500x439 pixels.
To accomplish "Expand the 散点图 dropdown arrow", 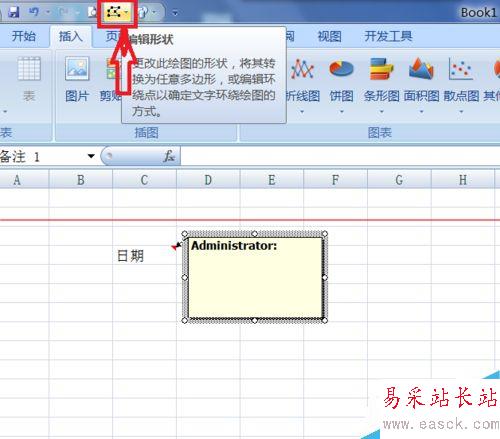I will 461,112.
